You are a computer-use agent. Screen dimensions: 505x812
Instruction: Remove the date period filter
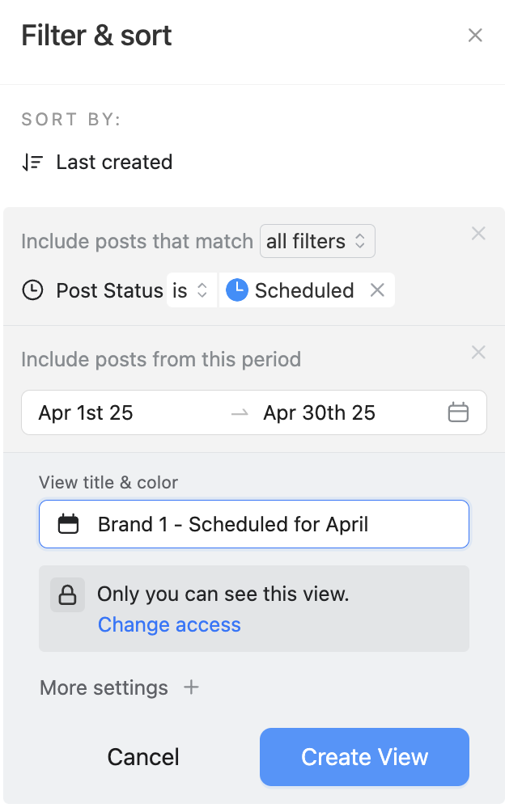click(478, 352)
